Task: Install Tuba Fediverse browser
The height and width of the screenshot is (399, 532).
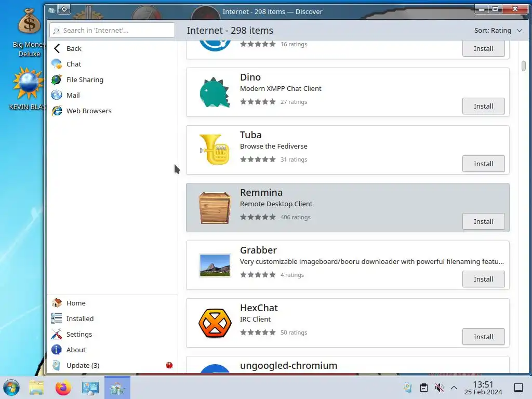Action: [483, 164]
